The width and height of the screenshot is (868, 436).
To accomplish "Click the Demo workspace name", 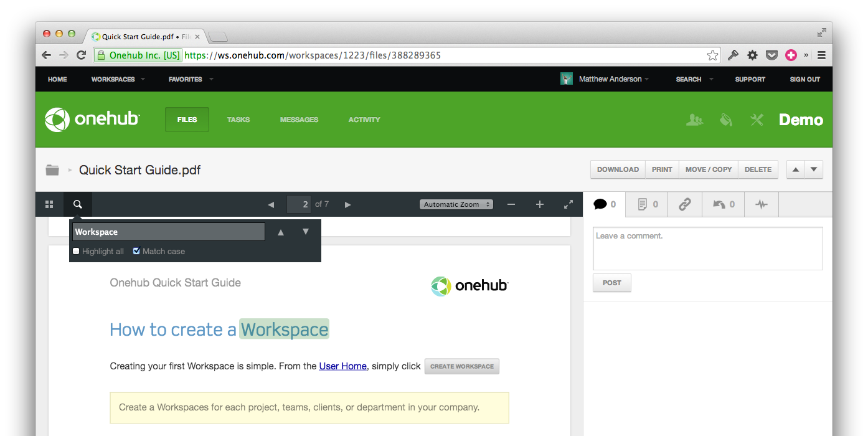I will [801, 120].
